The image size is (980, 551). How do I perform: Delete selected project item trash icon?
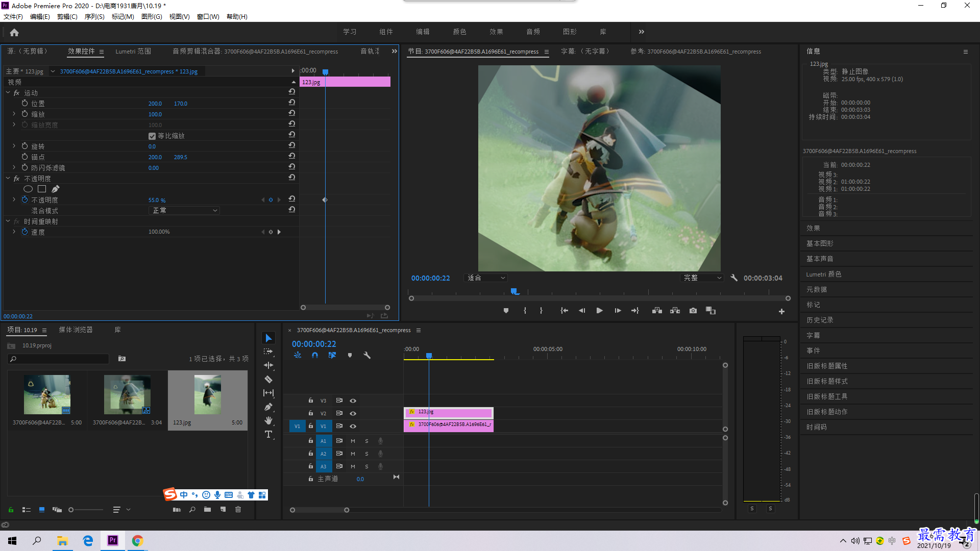click(x=238, y=509)
